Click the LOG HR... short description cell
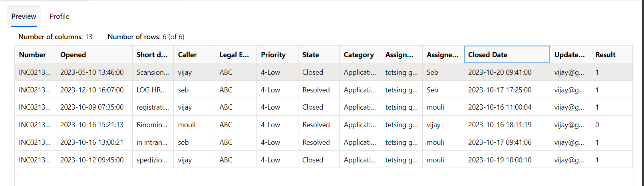 click(x=153, y=90)
